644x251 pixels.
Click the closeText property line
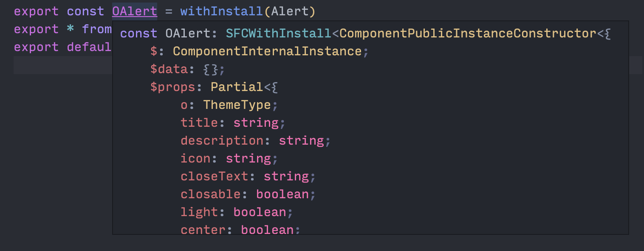(x=248, y=176)
